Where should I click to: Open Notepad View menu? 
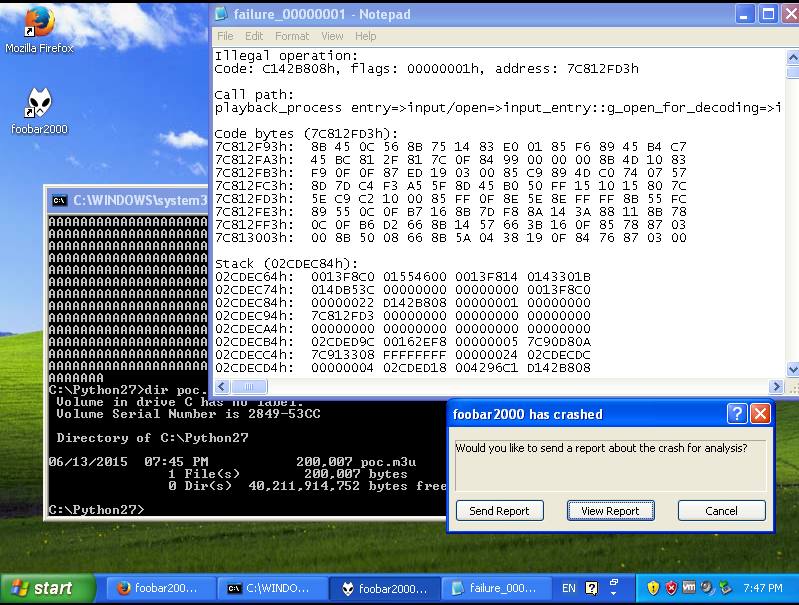point(332,36)
